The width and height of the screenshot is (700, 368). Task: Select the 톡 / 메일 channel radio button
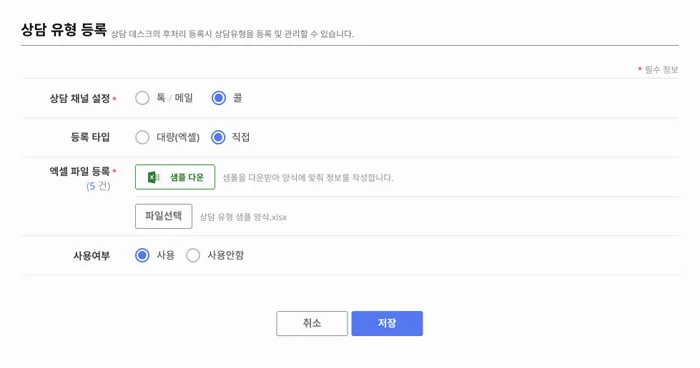(142, 98)
